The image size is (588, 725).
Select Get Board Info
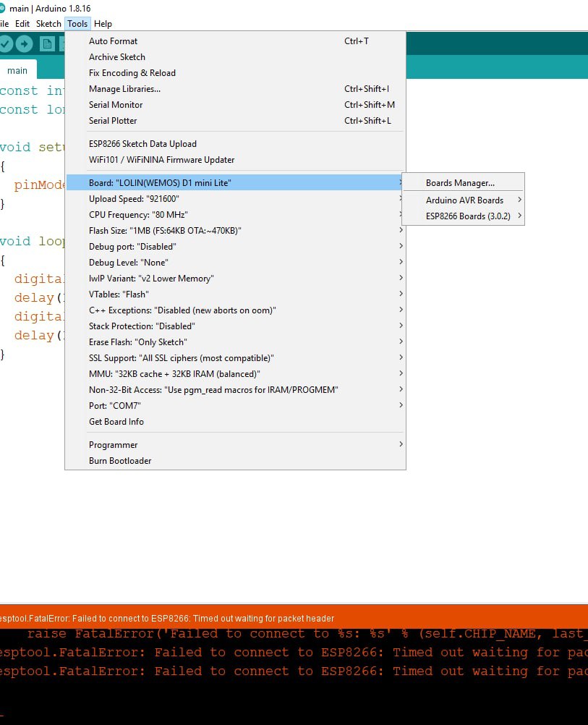click(x=235, y=422)
